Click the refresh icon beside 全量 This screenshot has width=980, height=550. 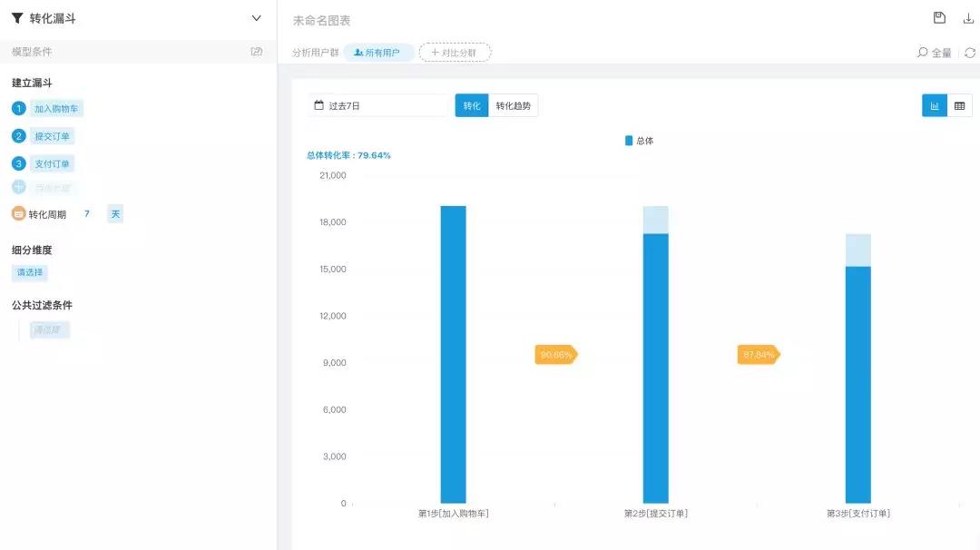coord(969,54)
